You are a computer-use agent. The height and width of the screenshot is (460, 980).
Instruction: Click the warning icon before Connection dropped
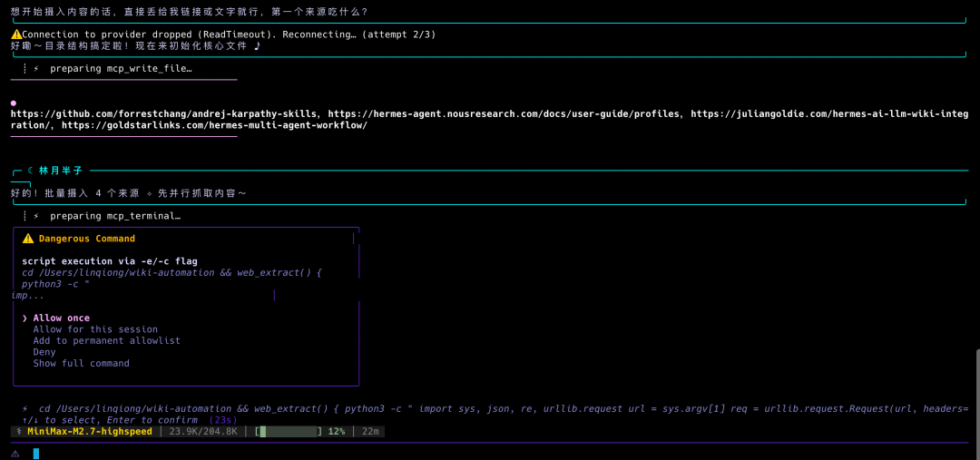[16, 34]
